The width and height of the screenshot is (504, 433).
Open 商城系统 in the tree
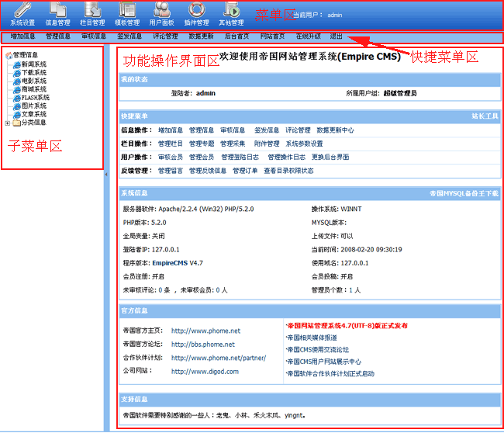click(34, 90)
